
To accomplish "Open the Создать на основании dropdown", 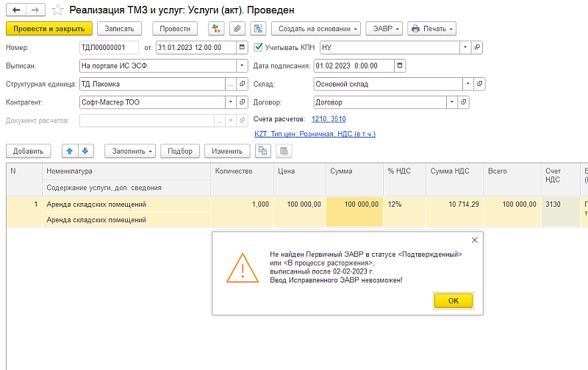I will 316,29.
